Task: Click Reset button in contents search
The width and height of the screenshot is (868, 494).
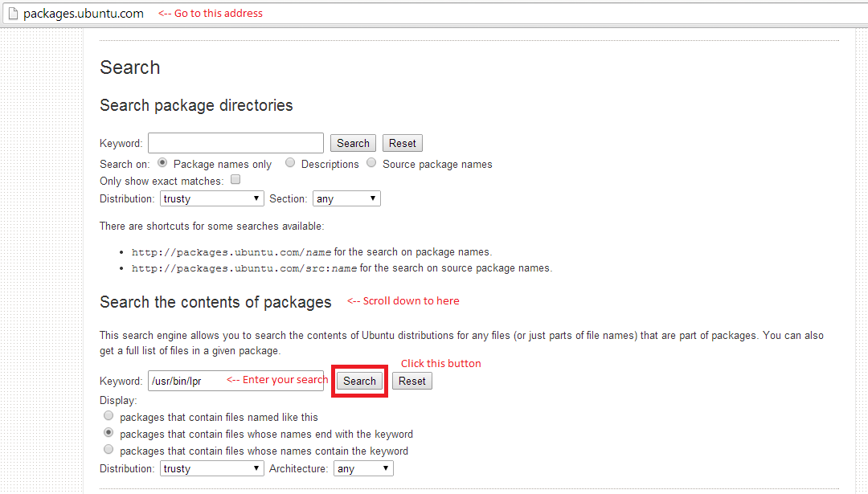Action: 412,381
